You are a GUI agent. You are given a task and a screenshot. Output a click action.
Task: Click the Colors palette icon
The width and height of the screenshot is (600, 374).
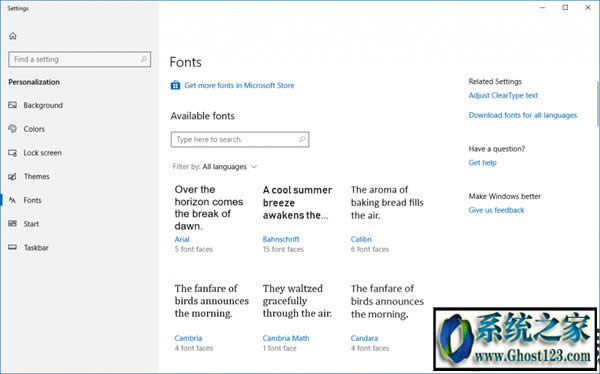(x=13, y=129)
